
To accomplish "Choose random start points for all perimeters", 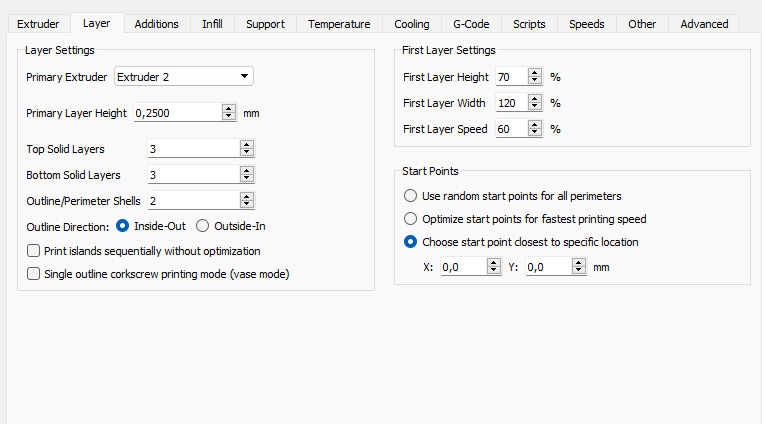I will [410, 196].
